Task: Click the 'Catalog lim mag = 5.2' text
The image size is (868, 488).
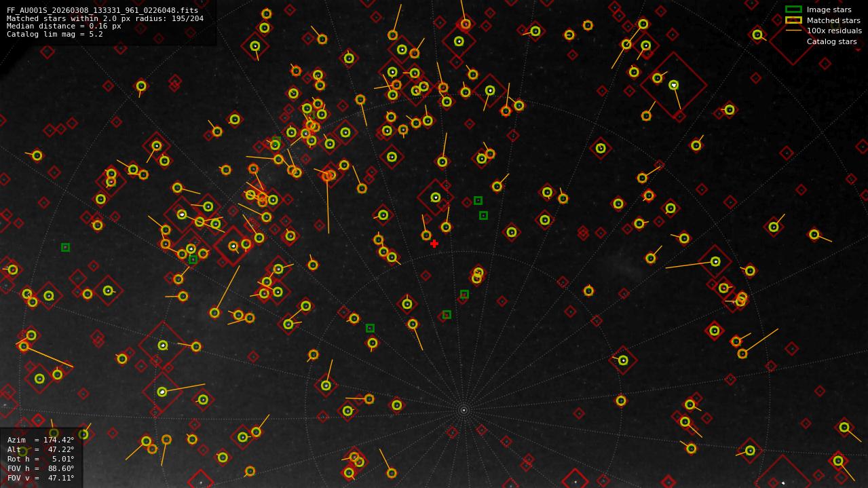Action: point(55,35)
